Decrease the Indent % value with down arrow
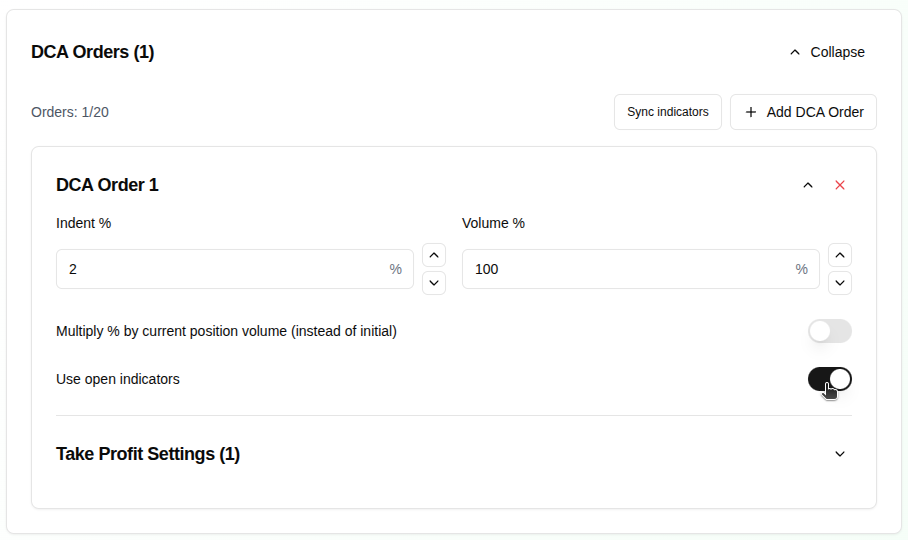Image resolution: width=908 pixels, height=540 pixels. point(434,283)
